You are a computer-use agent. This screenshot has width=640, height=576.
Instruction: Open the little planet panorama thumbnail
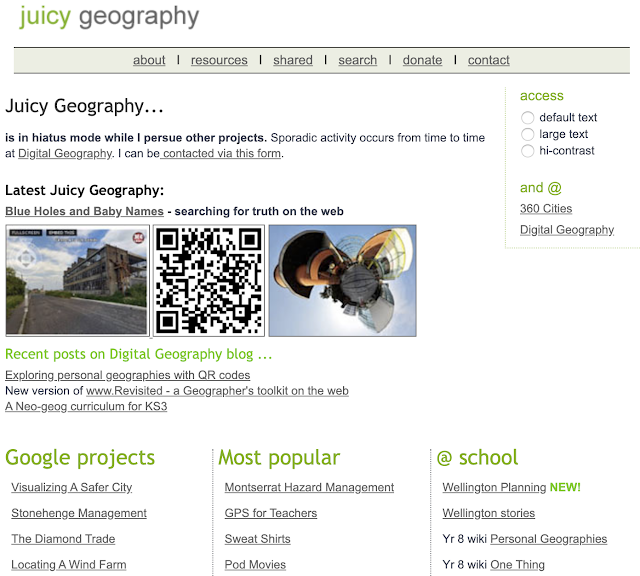(342, 280)
